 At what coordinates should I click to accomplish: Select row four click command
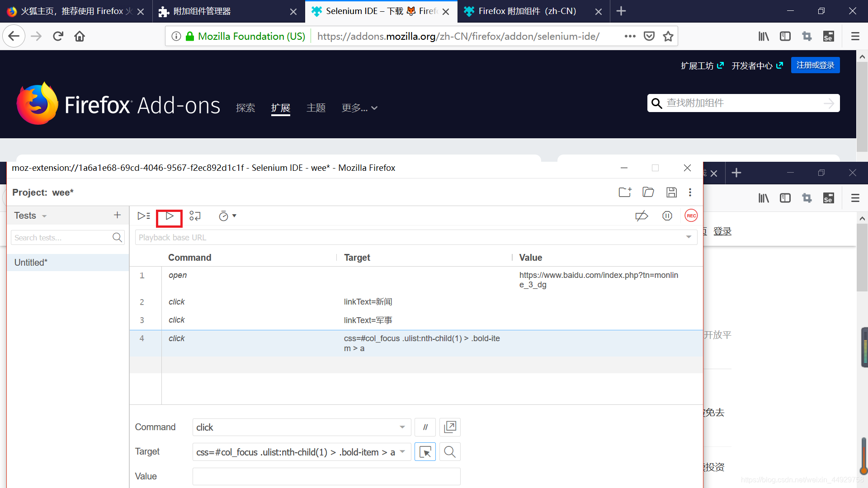point(416,343)
